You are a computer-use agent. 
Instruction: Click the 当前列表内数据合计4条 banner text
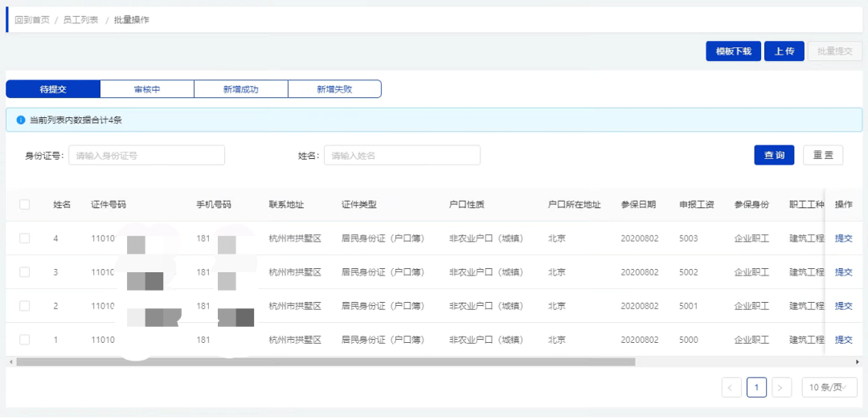(x=76, y=120)
